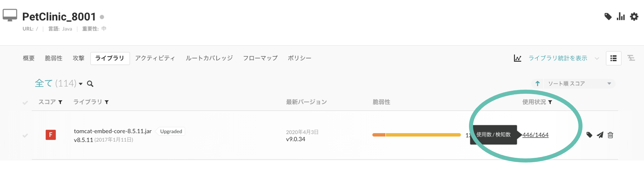644x172 pixels.
Task: Click the tag icon in the header
Action: 608,17
